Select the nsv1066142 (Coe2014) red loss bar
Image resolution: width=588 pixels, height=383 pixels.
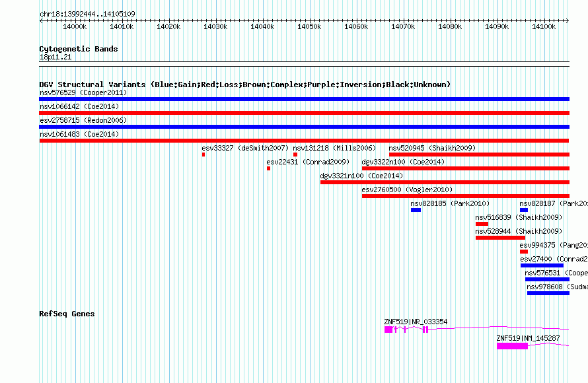(304, 113)
